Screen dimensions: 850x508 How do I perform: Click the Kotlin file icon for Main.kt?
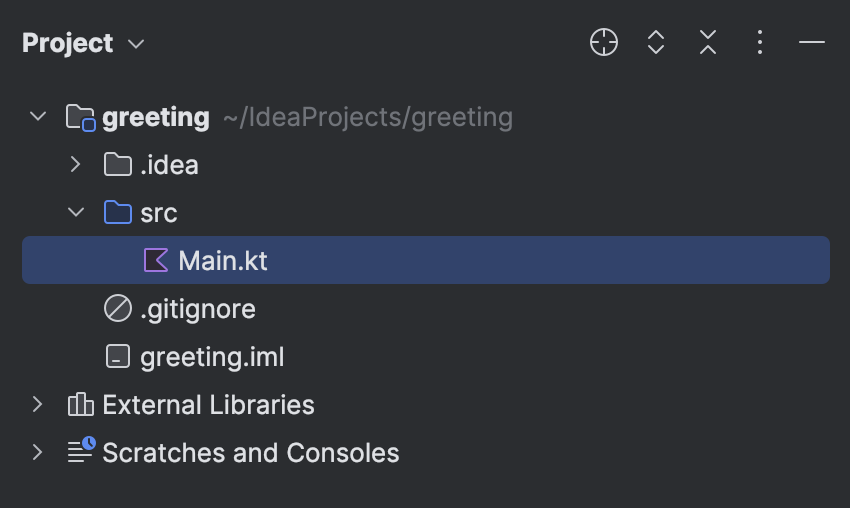pos(156,261)
